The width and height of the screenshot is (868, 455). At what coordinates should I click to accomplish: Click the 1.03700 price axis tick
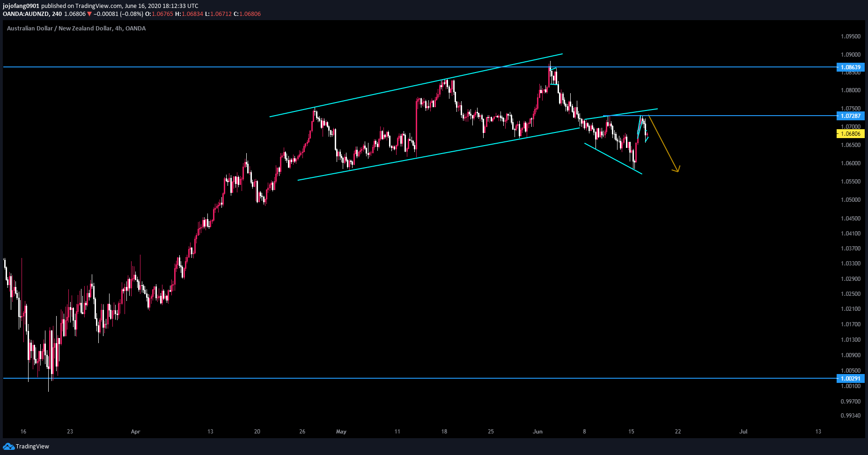tap(851, 248)
